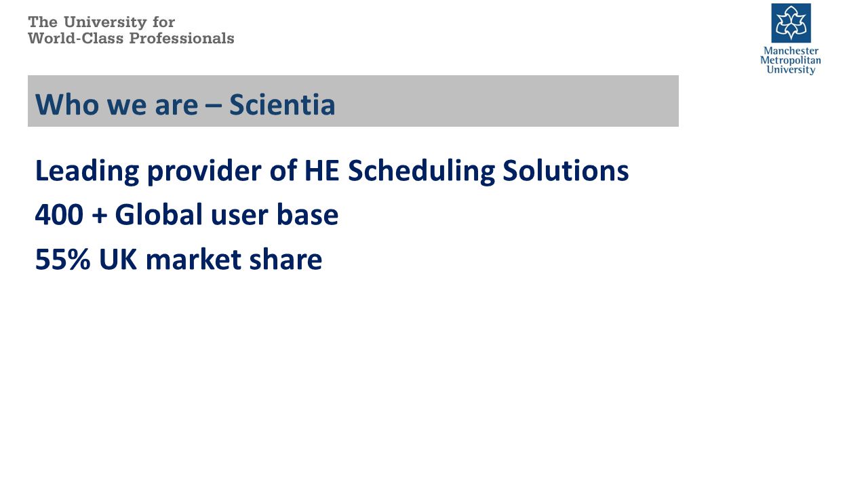Click the 'Who we are – Scientia' title
This screenshot has height=488, width=868.
pyautogui.click(x=185, y=104)
